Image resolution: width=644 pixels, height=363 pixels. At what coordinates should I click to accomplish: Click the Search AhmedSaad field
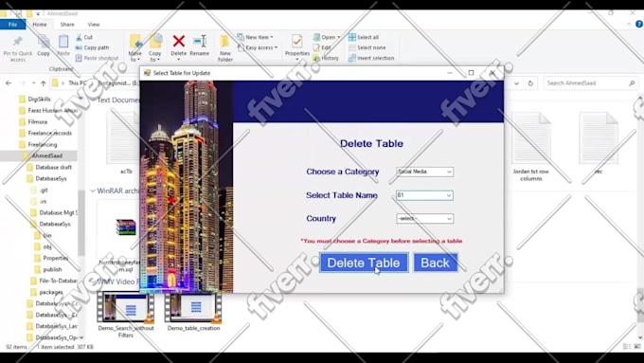[x=591, y=83]
